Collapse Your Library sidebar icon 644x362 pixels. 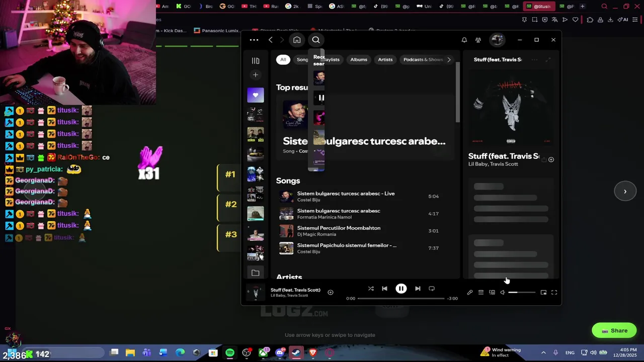pyautogui.click(x=256, y=60)
